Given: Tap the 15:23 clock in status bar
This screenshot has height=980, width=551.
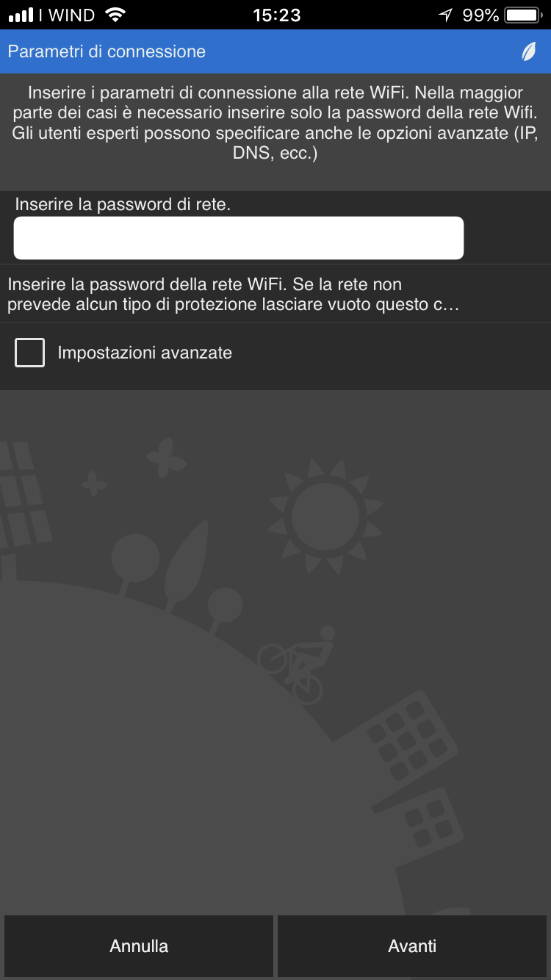Looking at the screenshot, I should (x=277, y=15).
